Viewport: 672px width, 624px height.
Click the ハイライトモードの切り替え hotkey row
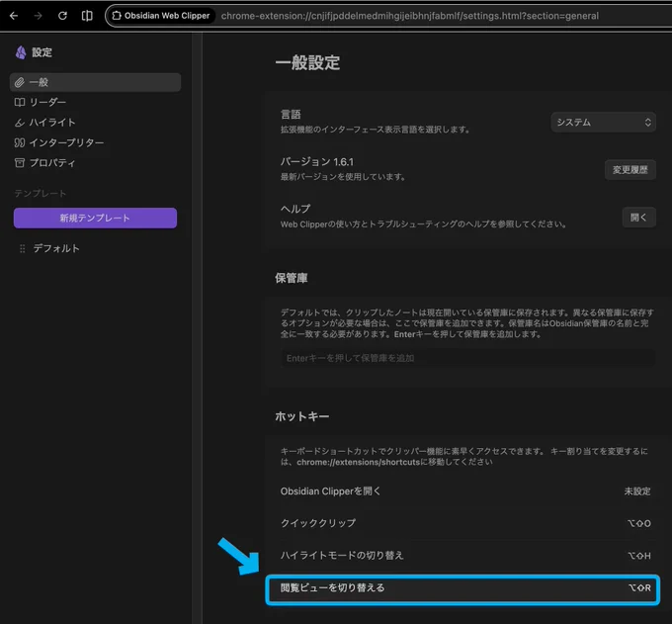[465, 556]
